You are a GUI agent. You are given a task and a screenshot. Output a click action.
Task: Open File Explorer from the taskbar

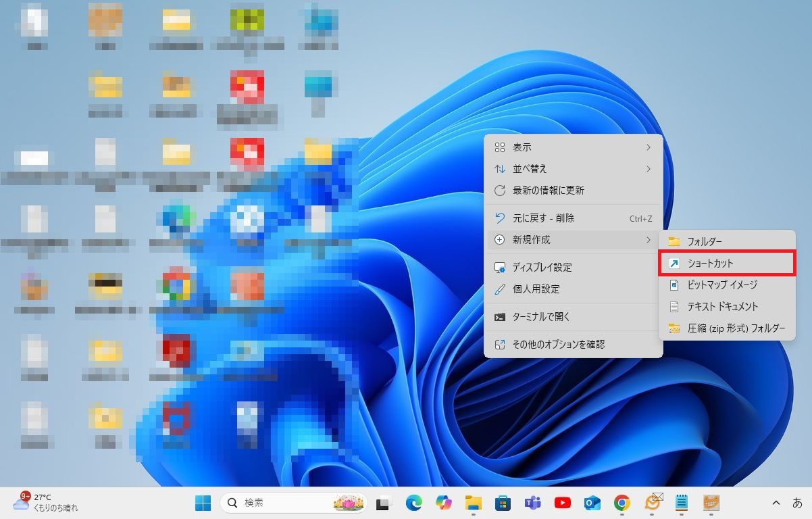[x=473, y=503]
